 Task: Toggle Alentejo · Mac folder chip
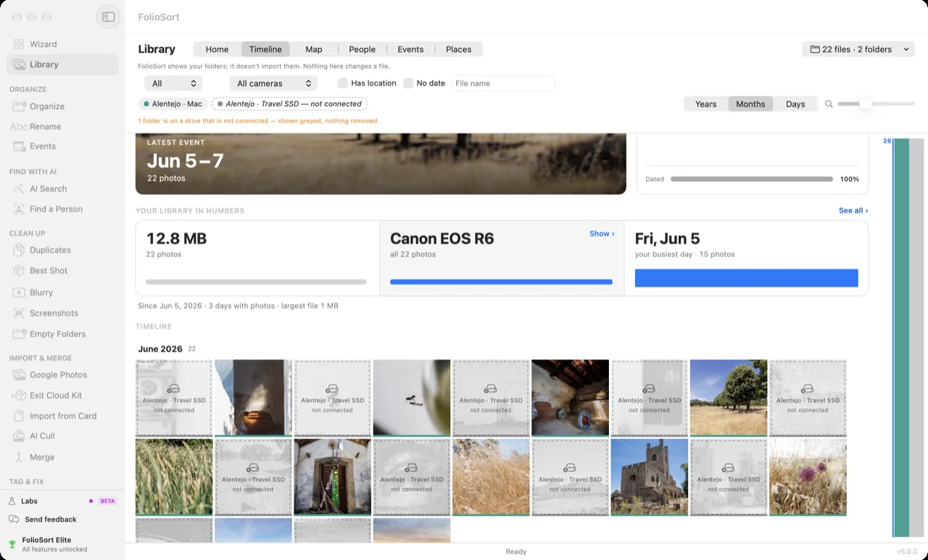[x=173, y=104]
